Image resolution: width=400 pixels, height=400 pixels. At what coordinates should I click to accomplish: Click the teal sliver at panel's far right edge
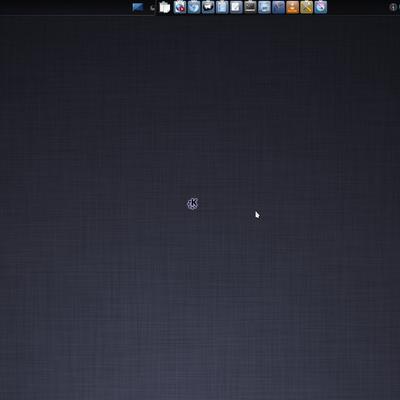[399, 7]
